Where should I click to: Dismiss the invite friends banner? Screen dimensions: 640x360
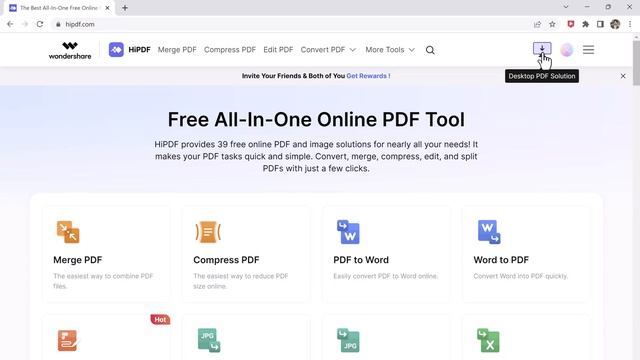click(x=623, y=76)
